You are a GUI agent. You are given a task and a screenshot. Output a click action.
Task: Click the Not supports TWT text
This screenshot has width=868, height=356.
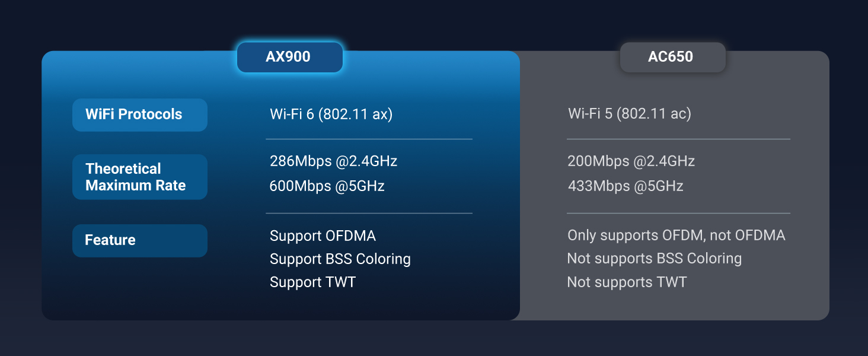tap(627, 282)
